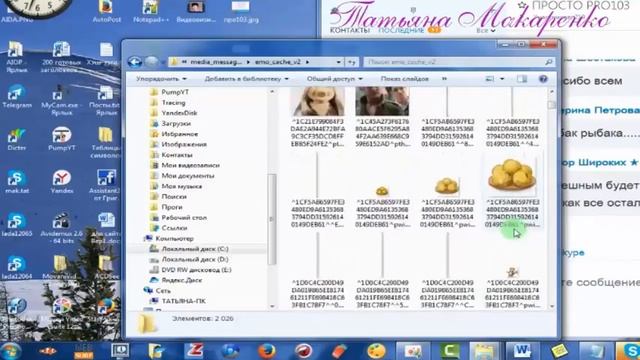Click the refresh button beside address bar
The height and width of the screenshot is (360, 640).
(351, 62)
